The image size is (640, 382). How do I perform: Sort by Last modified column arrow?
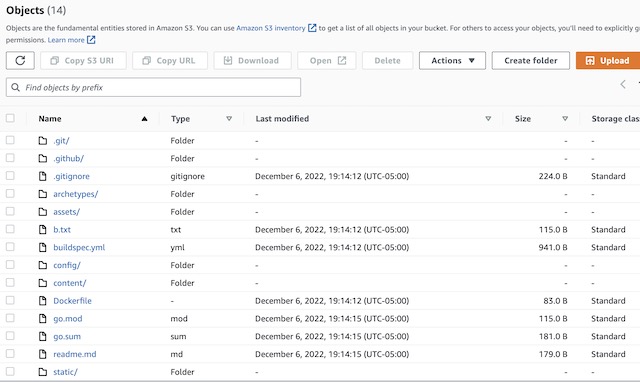pyautogui.click(x=488, y=119)
